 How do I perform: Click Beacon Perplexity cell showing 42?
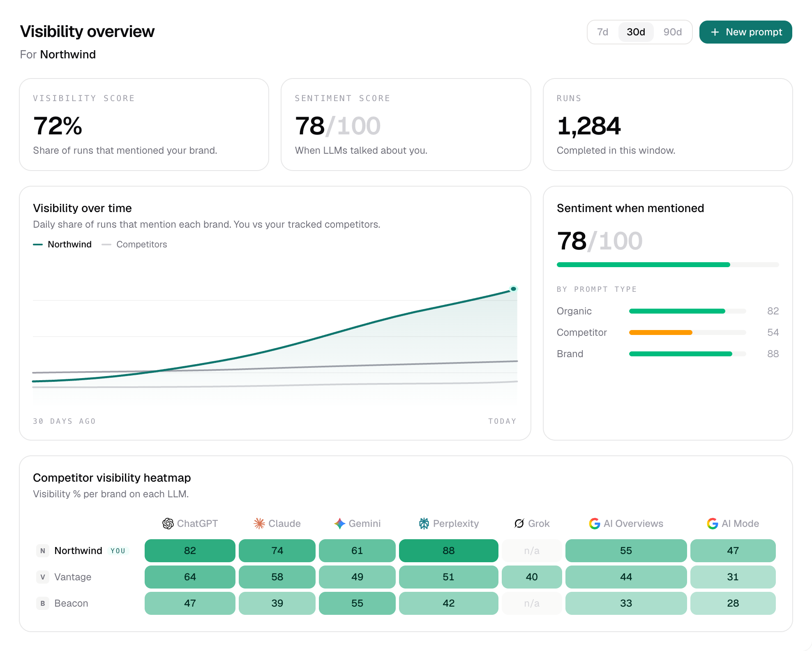448,603
